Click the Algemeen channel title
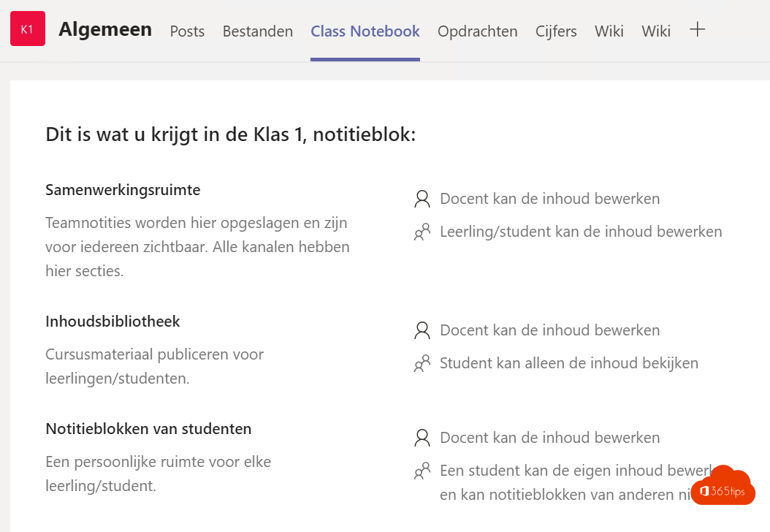 104,29
